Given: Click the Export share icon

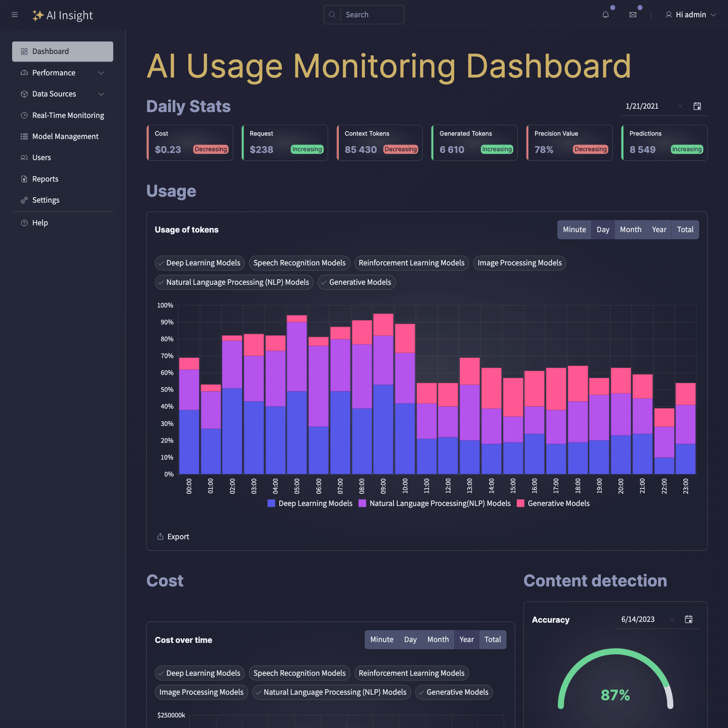Looking at the screenshot, I should pyautogui.click(x=160, y=536).
